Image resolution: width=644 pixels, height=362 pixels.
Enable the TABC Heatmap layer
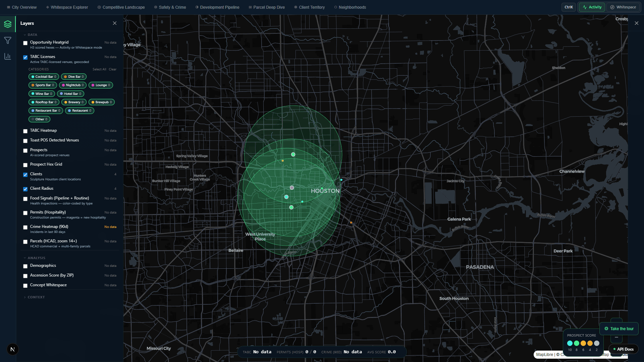click(25, 131)
